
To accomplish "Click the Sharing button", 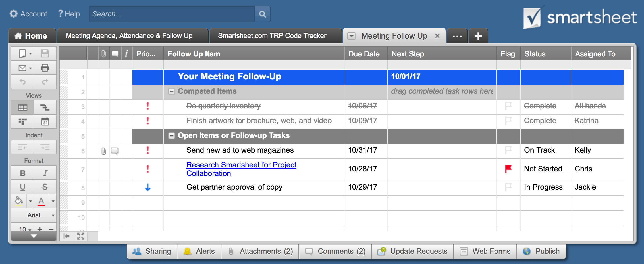I will click(x=152, y=251).
